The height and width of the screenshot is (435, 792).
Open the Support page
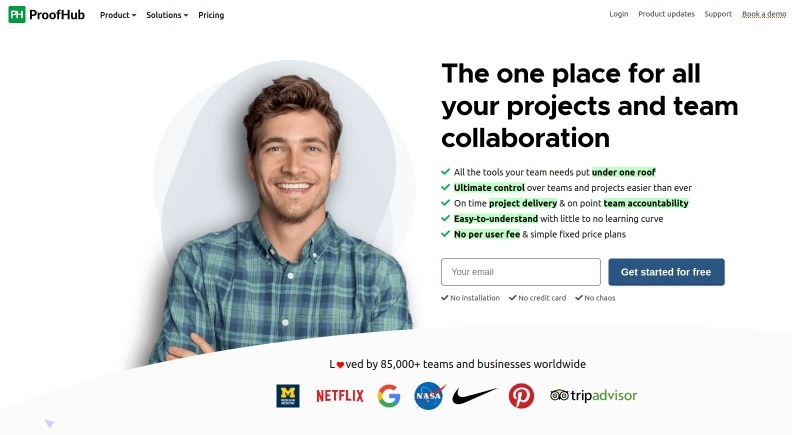pyautogui.click(x=718, y=14)
